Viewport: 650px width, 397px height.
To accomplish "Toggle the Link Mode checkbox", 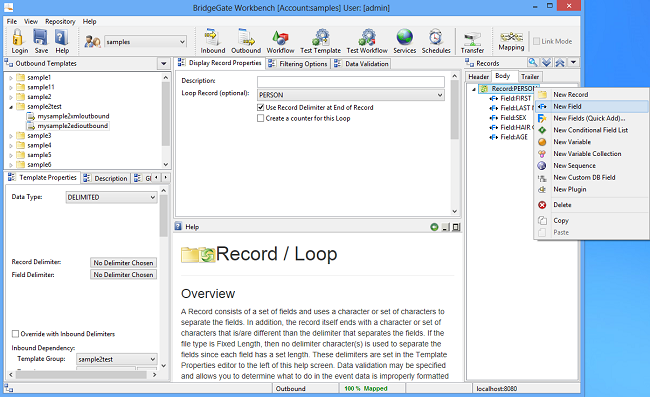I will pyautogui.click(x=536, y=41).
